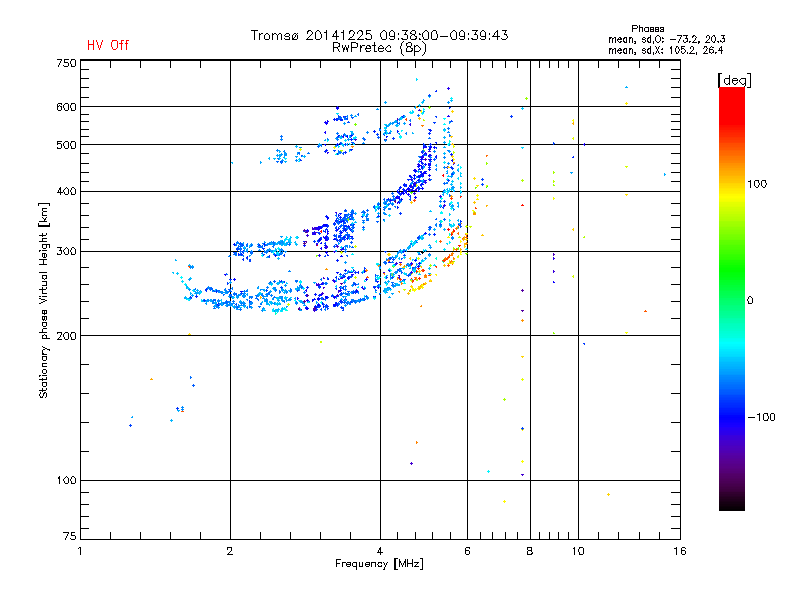Viewport: 800px width, 600px height.
Task: Click the title 'Tromsø 20141225 09:38:00-09:39:43'
Action: 380,35
